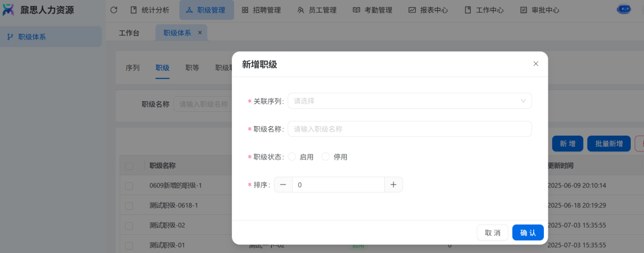Click the refresh icon in top bar
The width and height of the screenshot is (644, 253).
pyautogui.click(x=114, y=10)
